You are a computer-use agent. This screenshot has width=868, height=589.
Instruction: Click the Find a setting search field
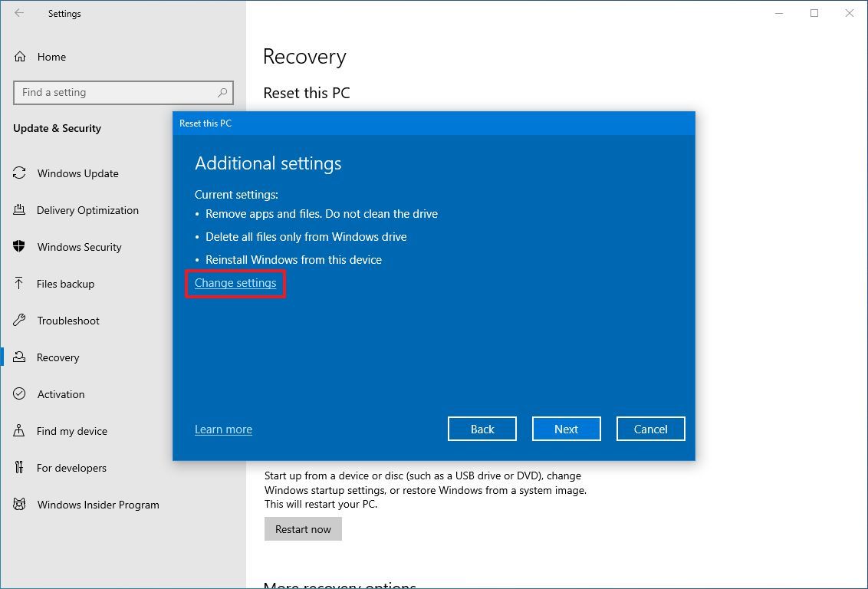click(123, 93)
